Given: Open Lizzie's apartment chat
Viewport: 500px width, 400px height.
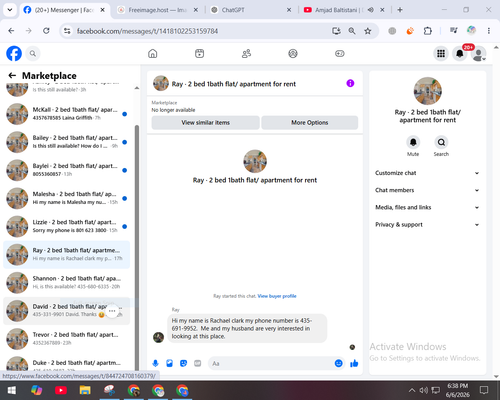Looking at the screenshot, I should click(67, 226).
